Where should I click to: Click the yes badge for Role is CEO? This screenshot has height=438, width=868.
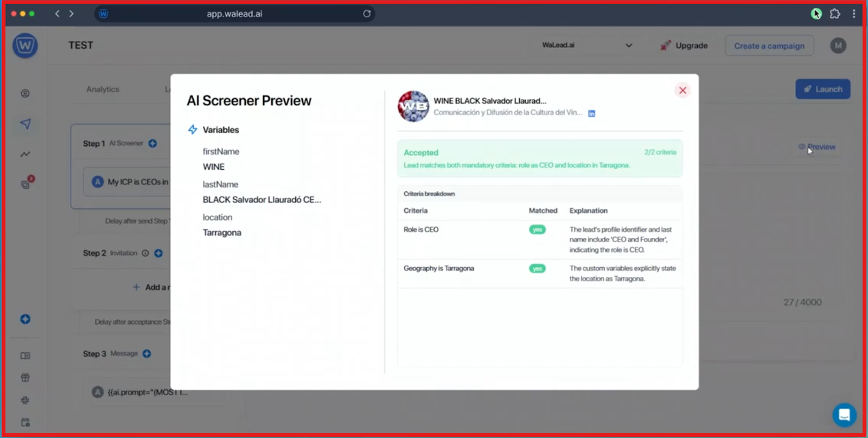tap(537, 230)
